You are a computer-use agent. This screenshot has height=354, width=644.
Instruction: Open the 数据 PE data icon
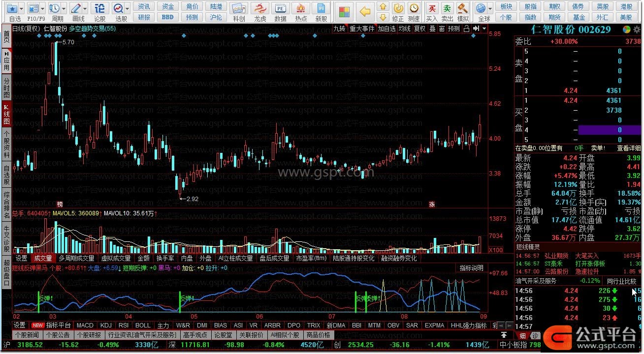(x=280, y=8)
